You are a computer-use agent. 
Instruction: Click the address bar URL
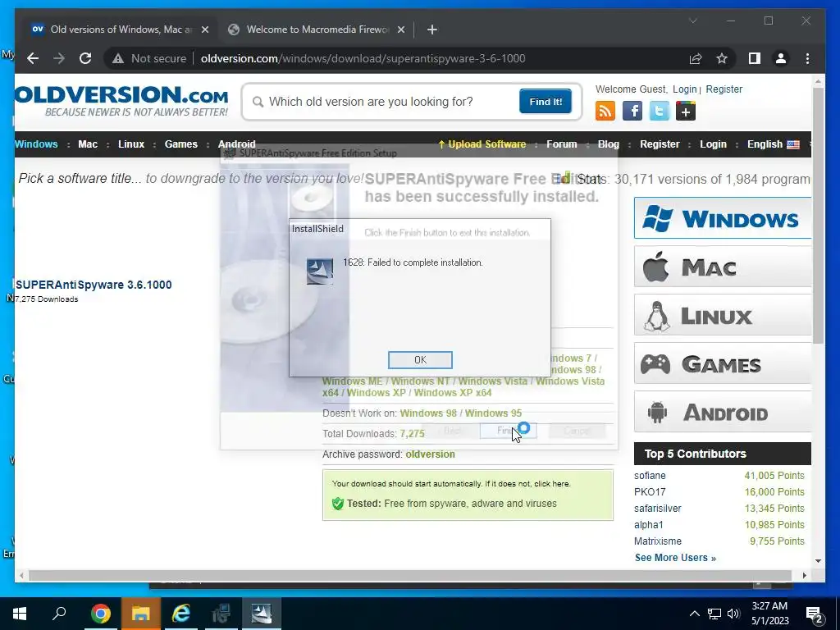pos(363,58)
